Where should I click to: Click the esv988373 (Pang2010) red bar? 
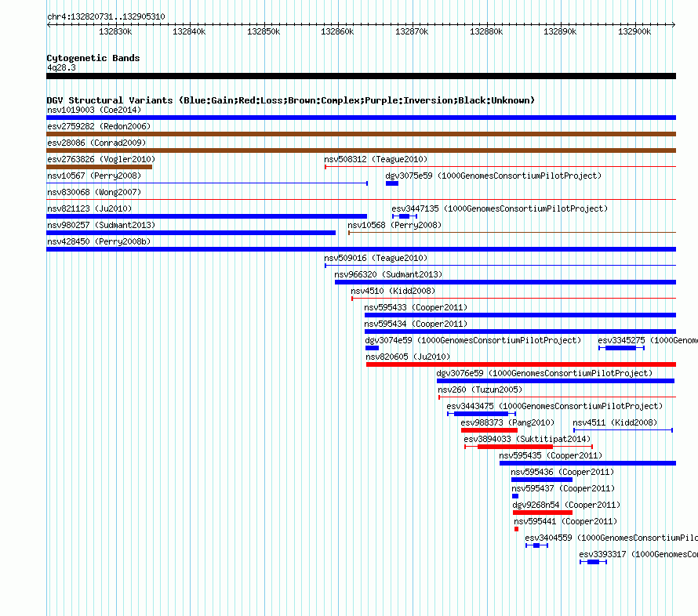pos(489,430)
